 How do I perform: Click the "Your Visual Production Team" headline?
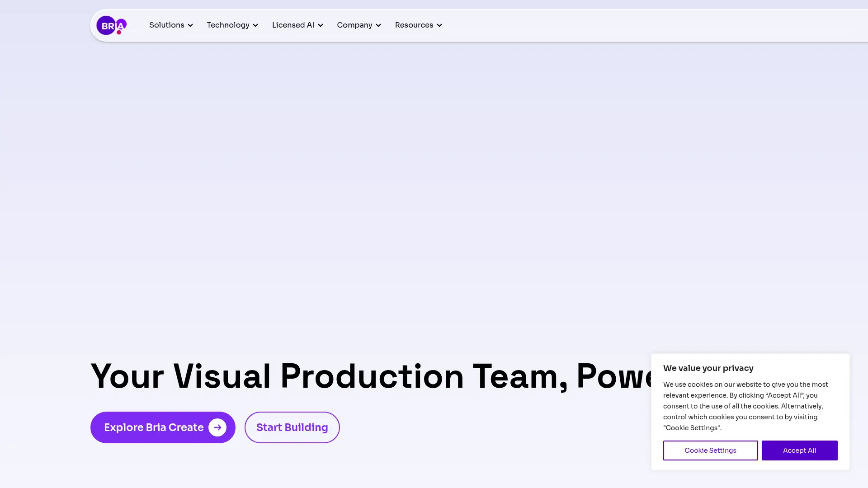click(371, 376)
